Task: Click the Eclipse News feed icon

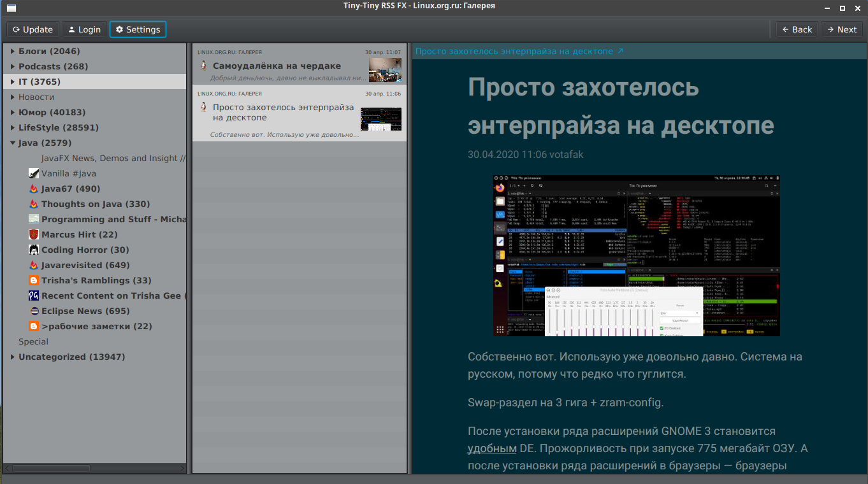Action: coord(34,311)
